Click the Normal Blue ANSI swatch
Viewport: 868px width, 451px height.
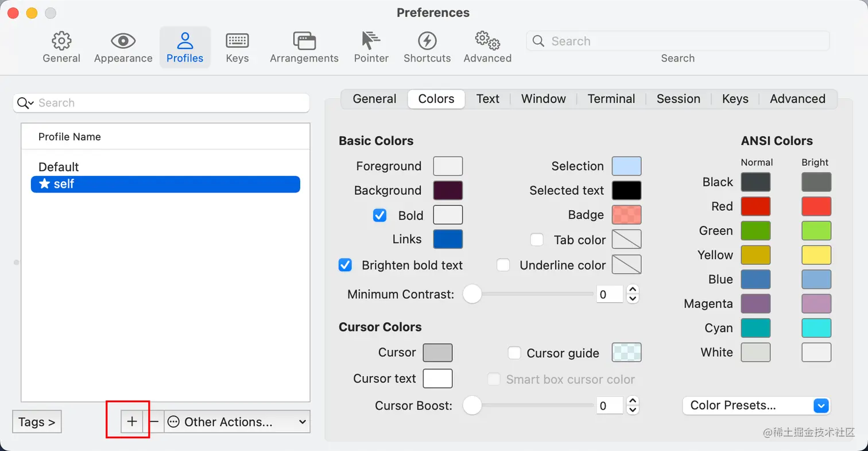tap(755, 279)
